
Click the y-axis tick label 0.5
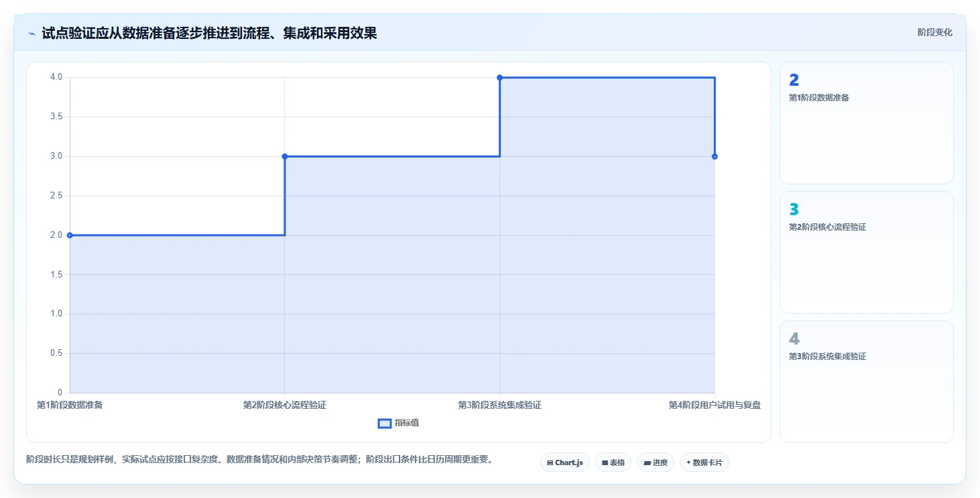click(x=56, y=353)
